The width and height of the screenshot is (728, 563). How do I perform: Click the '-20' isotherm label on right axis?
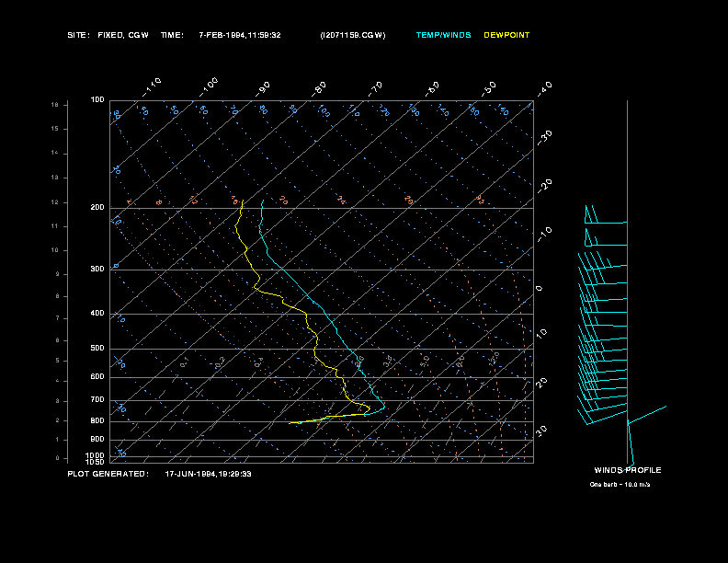coord(544,186)
